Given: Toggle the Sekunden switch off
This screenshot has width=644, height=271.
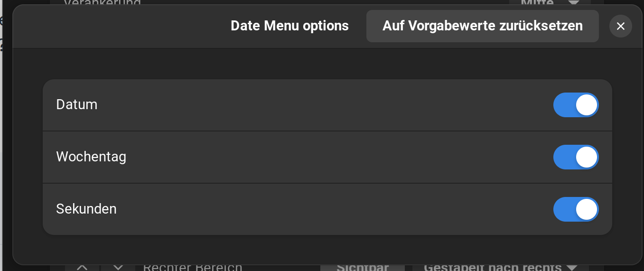Looking at the screenshot, I should click(x=576, y=209).
